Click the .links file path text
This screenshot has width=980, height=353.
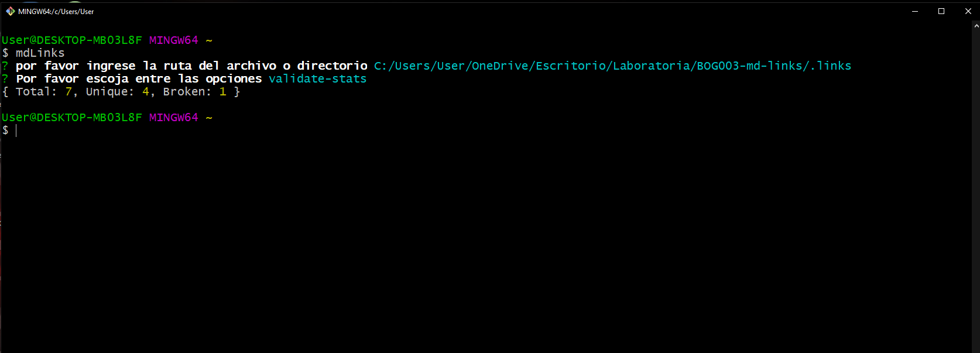(x=612, y=66)
